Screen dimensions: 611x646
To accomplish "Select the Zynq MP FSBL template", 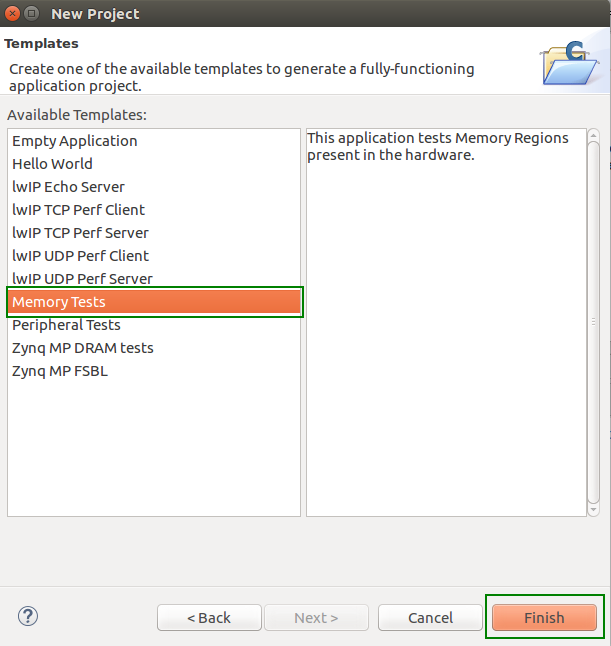I will point(60,371).
